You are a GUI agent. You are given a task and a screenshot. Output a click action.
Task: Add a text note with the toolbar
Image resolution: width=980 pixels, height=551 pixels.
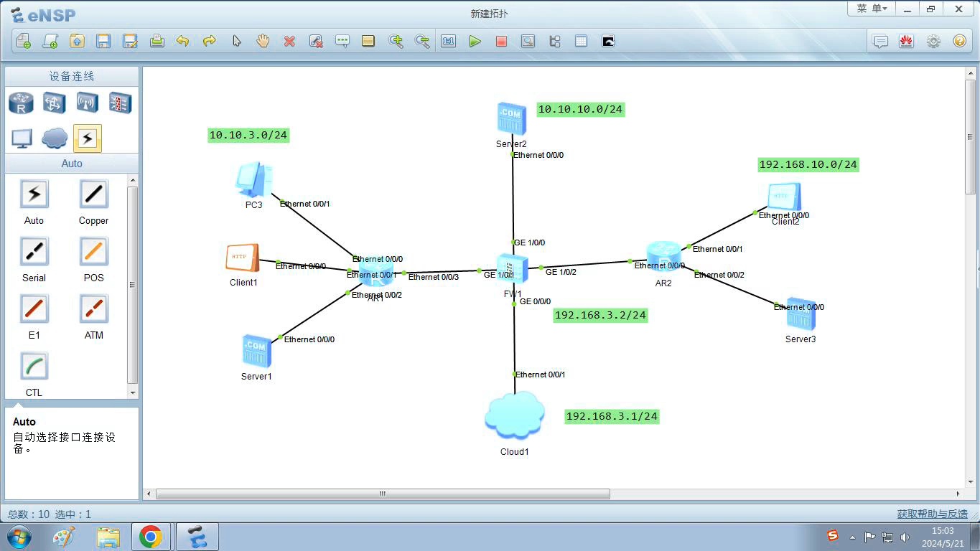pyautogui.click(x=342, y=41)
